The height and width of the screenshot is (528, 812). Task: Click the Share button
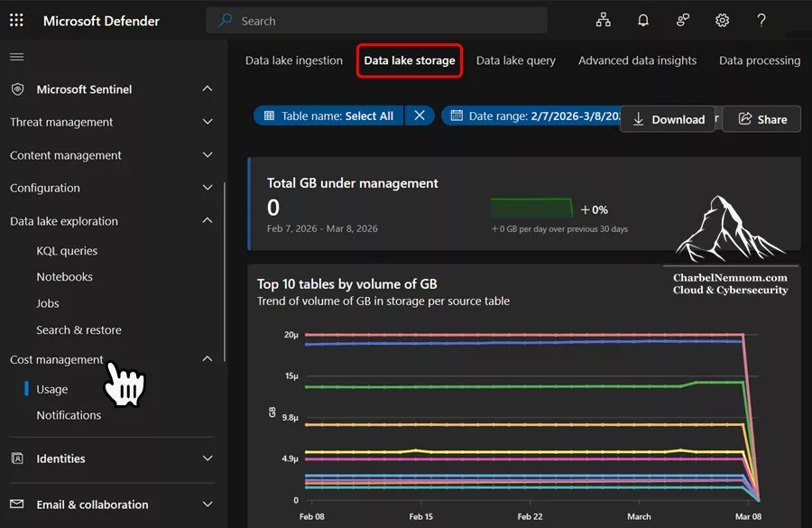point(761,119)
